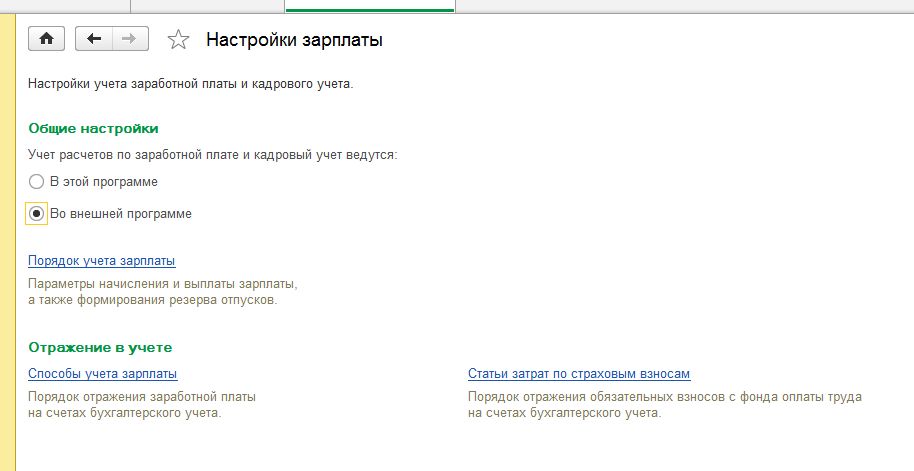The image size is (914, 471).
Task: Click the intro line about кадрового учета
Action: [190, 85]
